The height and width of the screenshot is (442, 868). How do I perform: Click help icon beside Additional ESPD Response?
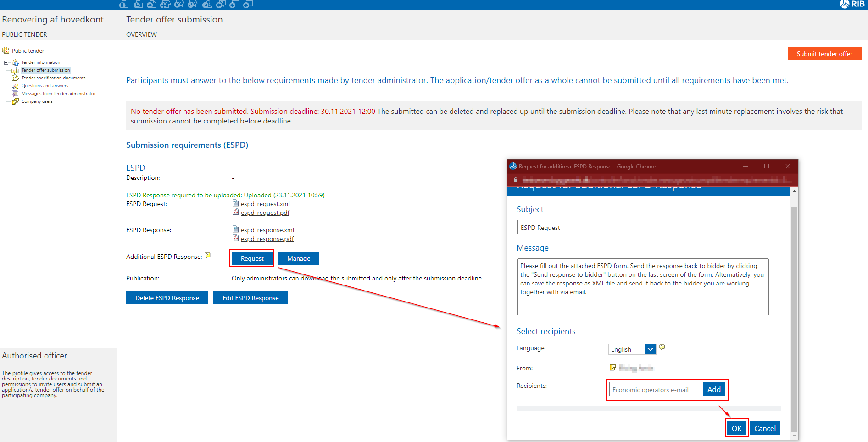(x=208, y=256)
